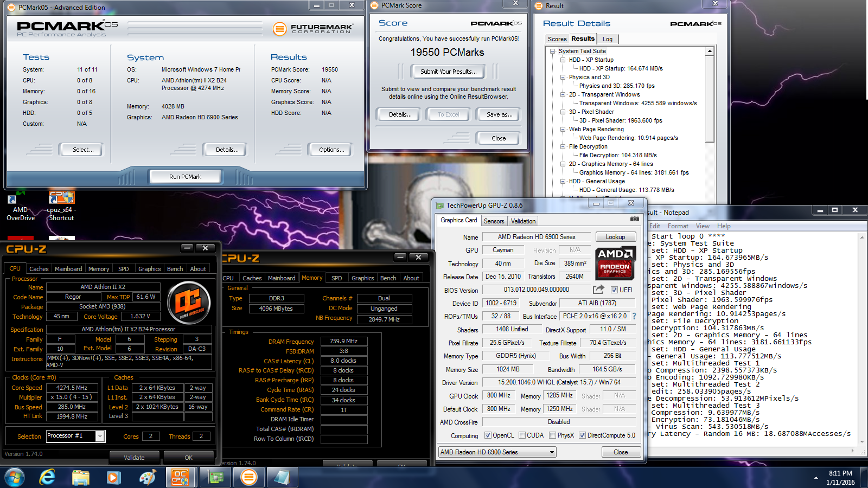Toggle the PhysX checkbox

pos(552,435)
